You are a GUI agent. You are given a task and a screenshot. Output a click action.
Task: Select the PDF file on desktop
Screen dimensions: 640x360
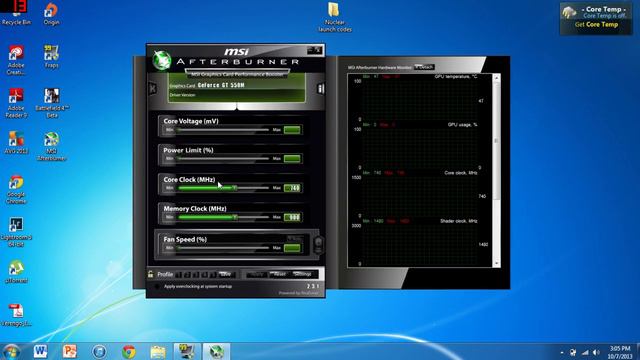[x=16, y=315]
